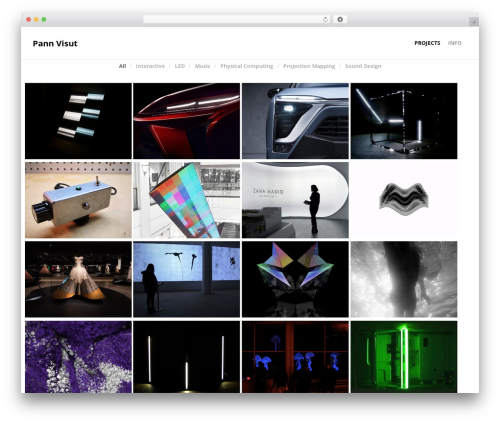
Task: Open the colorful LED panel project thumbnail
Action: pos(187,200)
